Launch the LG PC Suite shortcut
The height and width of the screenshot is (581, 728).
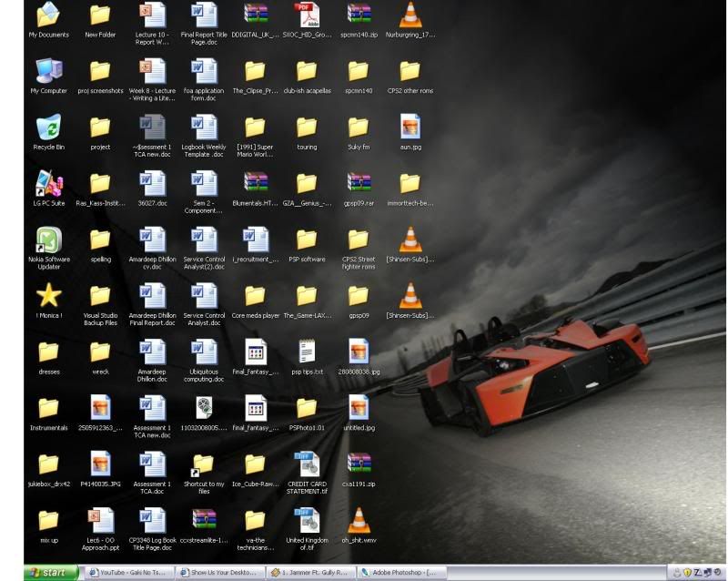48,184
